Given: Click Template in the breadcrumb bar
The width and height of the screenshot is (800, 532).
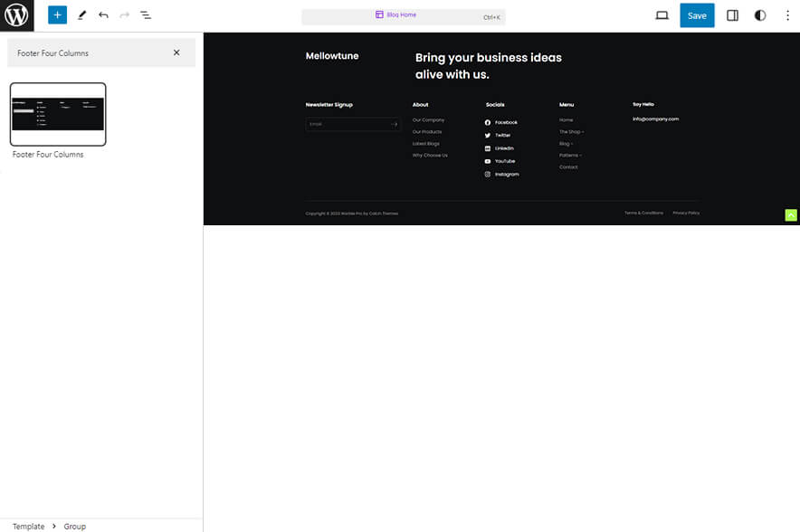Looking at the screenshot, I should pyautogui.click(x=28, y=526).
